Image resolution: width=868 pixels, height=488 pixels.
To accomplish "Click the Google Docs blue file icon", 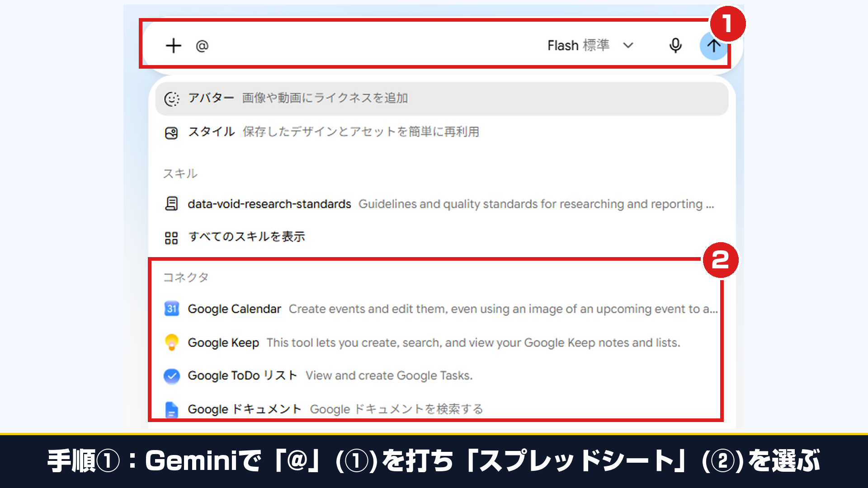I will tap(171, 410).
